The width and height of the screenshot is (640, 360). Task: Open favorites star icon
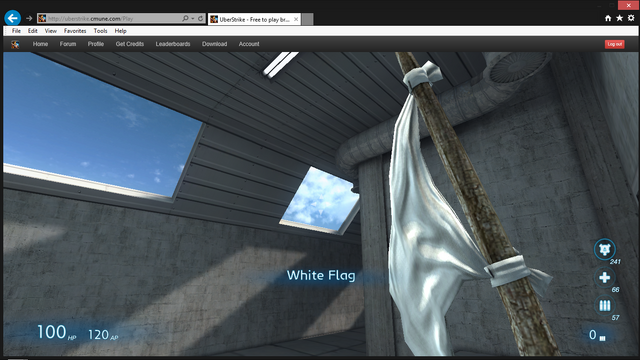620,18
